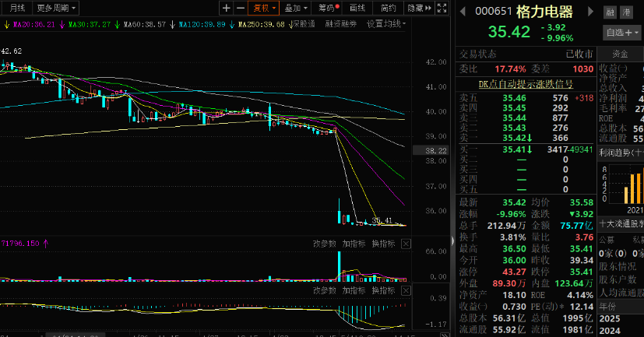Go to previous stock with left arrow
The height and width of the screenshot is (337, 644).
(463, 12)
